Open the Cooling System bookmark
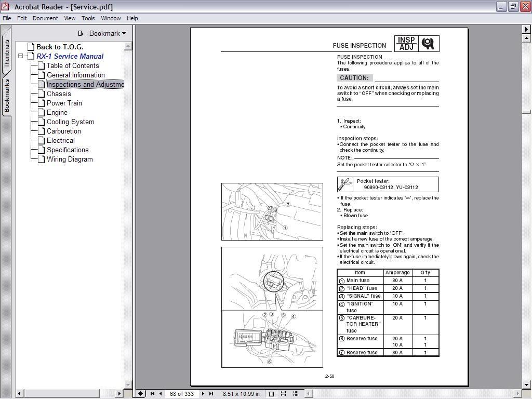The height and width of the screenshot is (399, 532). (x=71, y=122)
